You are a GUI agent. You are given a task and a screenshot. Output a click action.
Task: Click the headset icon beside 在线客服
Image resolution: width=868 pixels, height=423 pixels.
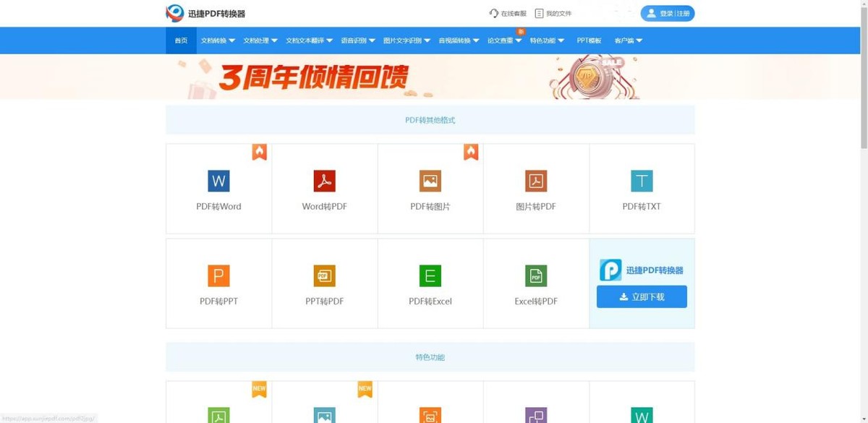point(494,13)
